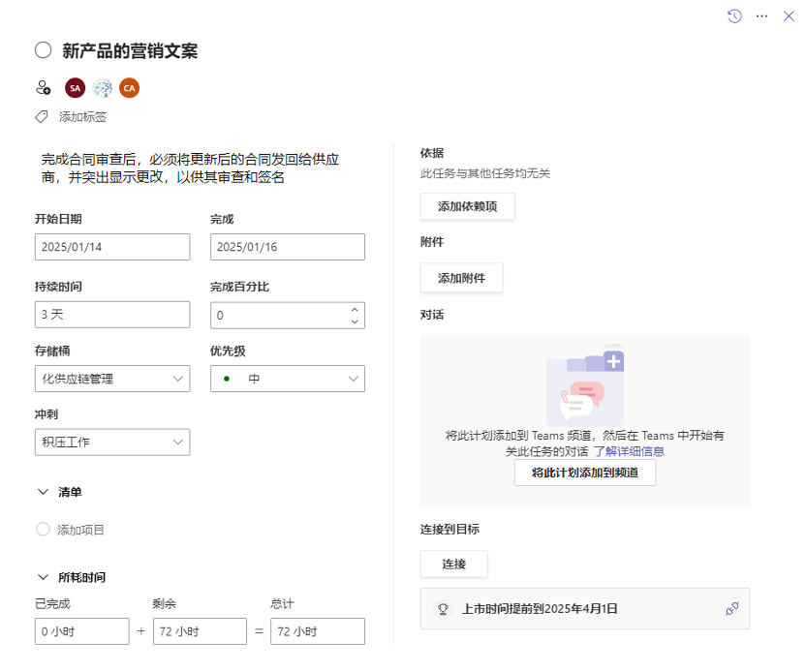Edit the 完成 date field 2025/01/16
The height and width of the screenshot is (672, 806).
coord(288,247)
